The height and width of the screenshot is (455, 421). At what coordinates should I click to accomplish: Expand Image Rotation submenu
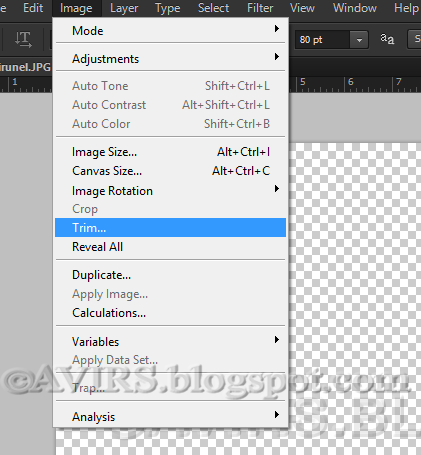(x=170, y=191)
